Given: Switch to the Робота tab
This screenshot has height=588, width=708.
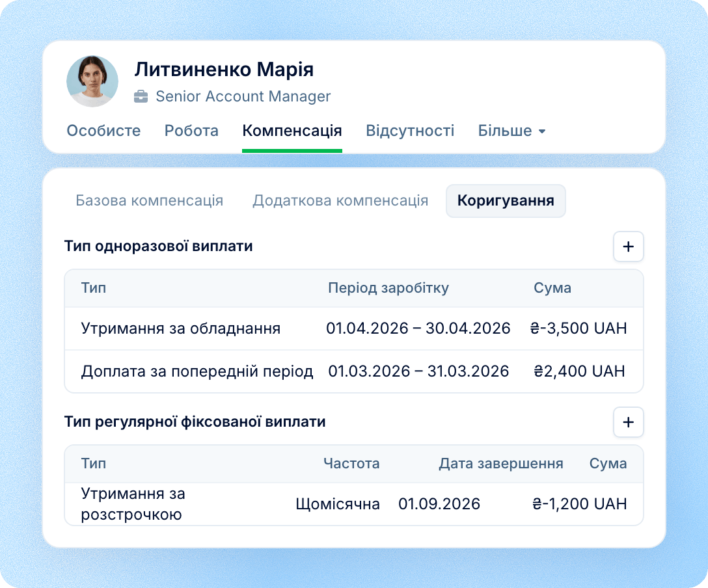Looking at the screenshot, I should 191,131.
